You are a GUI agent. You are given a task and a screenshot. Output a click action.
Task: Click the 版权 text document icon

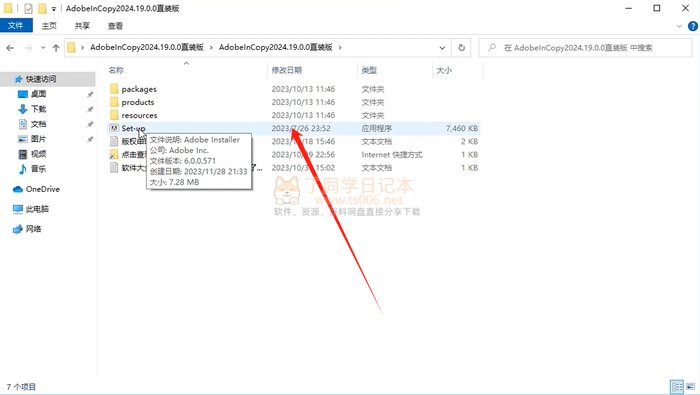114,141
